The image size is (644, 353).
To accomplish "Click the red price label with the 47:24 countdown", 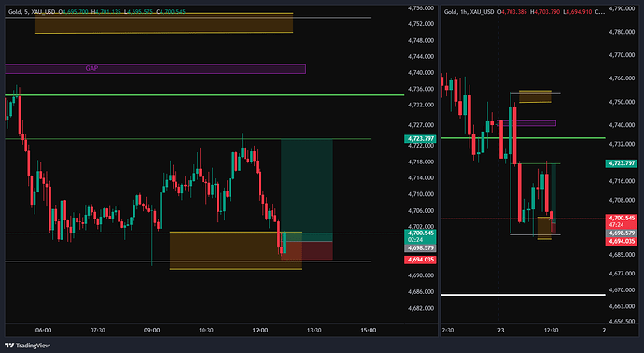I will pyautogui.click(x=622, y=221).
